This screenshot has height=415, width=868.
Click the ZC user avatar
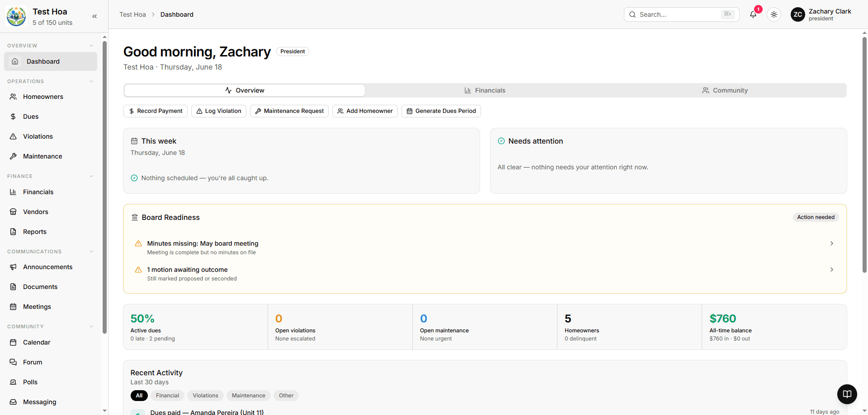tap(798, 14)
